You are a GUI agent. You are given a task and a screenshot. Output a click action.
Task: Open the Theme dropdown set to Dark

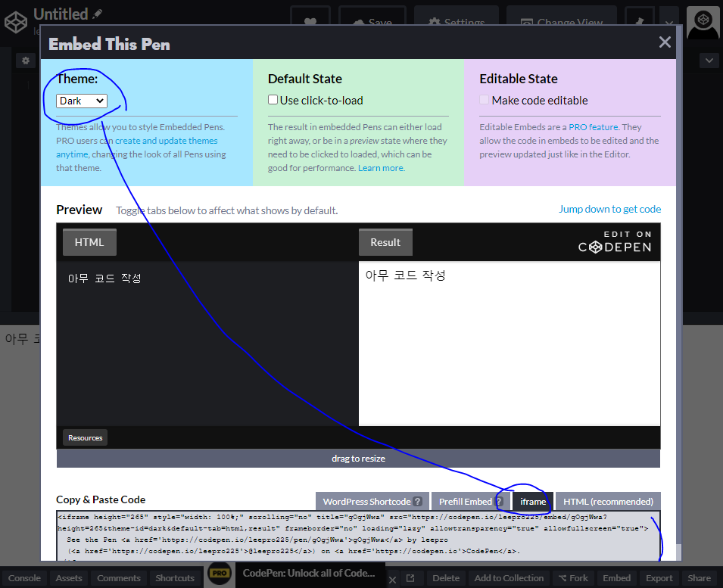coord(82,101)
